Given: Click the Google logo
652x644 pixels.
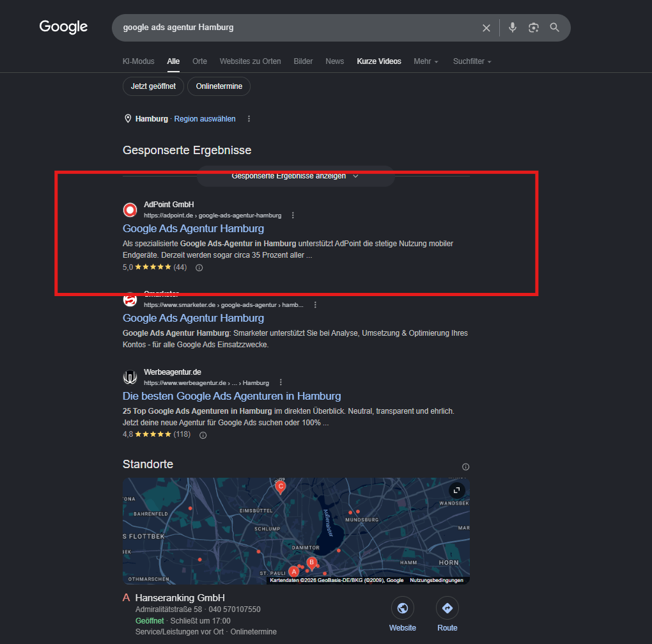Looking at the screenshot, I should [x=63, y=27].
